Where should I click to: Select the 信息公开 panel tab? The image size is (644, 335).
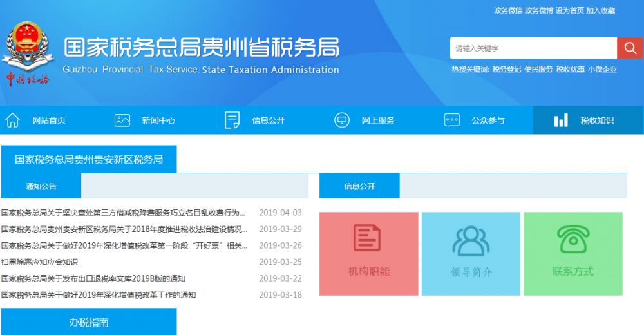click(359, 187)
